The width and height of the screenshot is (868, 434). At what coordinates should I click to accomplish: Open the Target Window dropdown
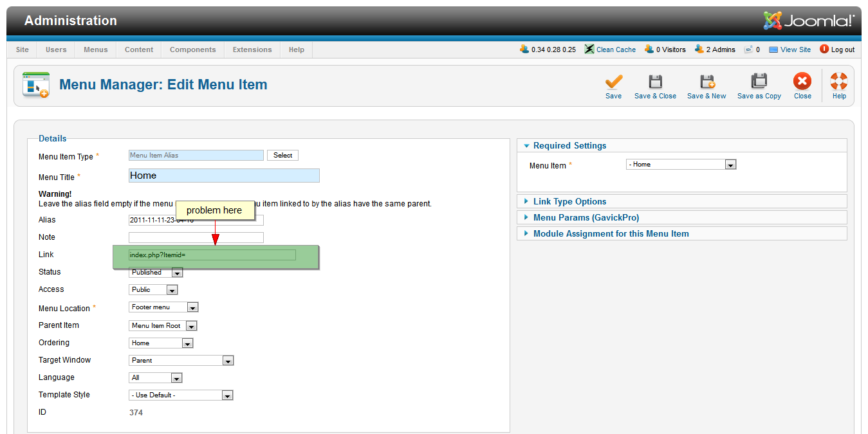pos(228,361)
